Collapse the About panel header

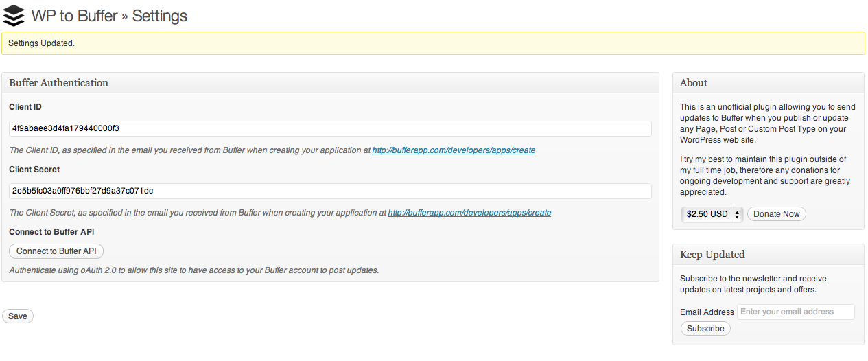click(x=768, y=83)
